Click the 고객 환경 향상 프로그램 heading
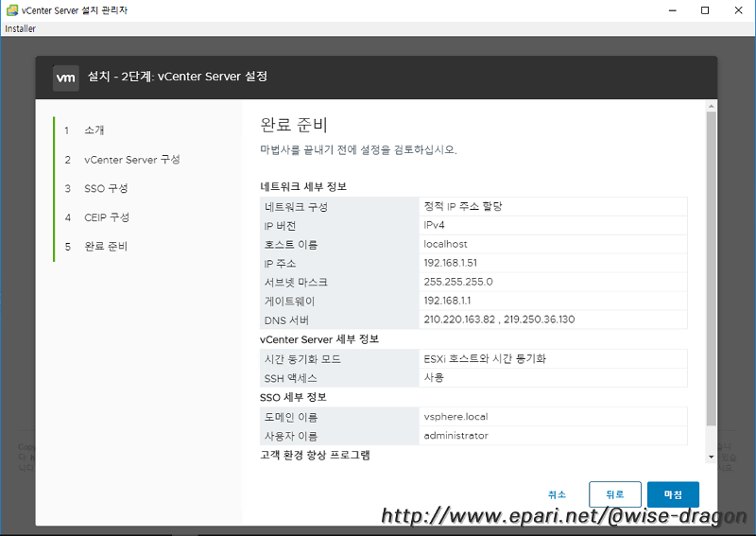Screen dimensions: 756x536 (315, 455)
